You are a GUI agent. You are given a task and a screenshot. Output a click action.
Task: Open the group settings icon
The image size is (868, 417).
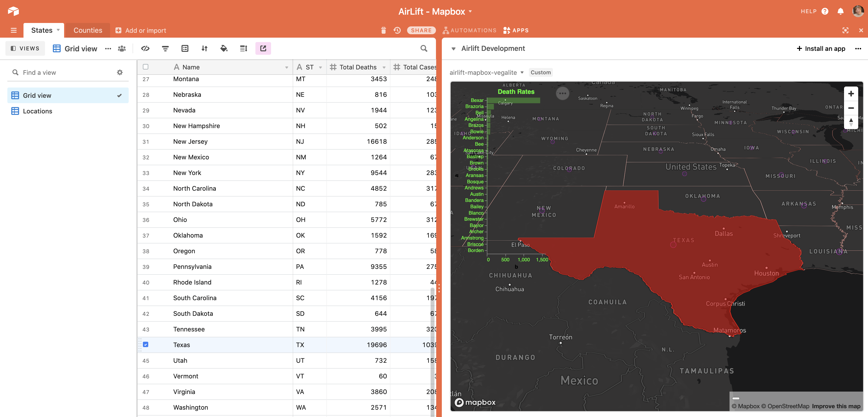tap(185, 48)
